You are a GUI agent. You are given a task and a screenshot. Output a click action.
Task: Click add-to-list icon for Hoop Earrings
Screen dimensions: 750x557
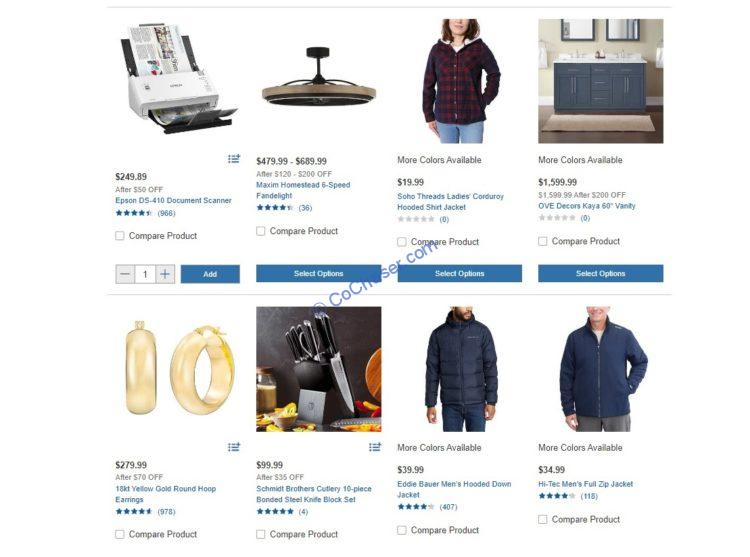234,447
